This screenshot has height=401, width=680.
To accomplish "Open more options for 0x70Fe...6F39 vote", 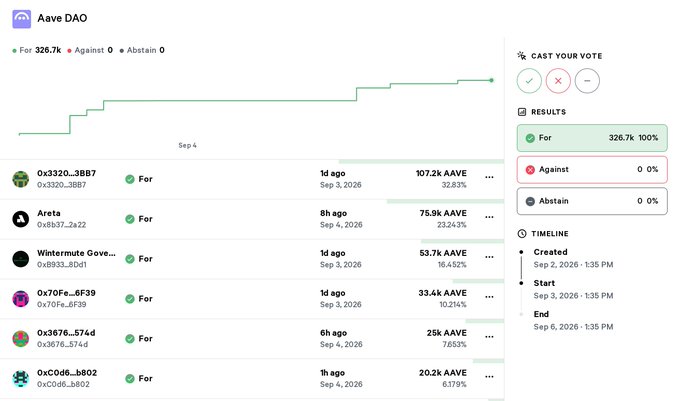I will pyautogui.click(x=489, y=297).
